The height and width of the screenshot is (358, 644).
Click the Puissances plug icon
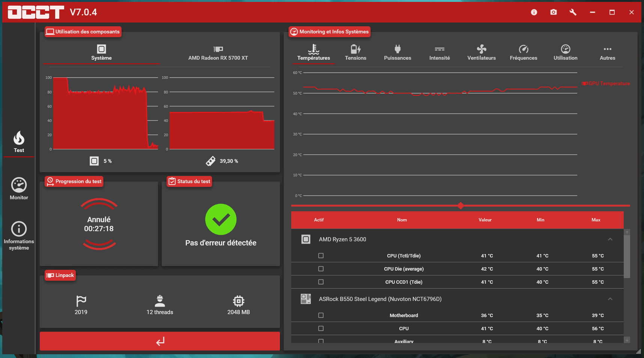(x=398, y=49)
